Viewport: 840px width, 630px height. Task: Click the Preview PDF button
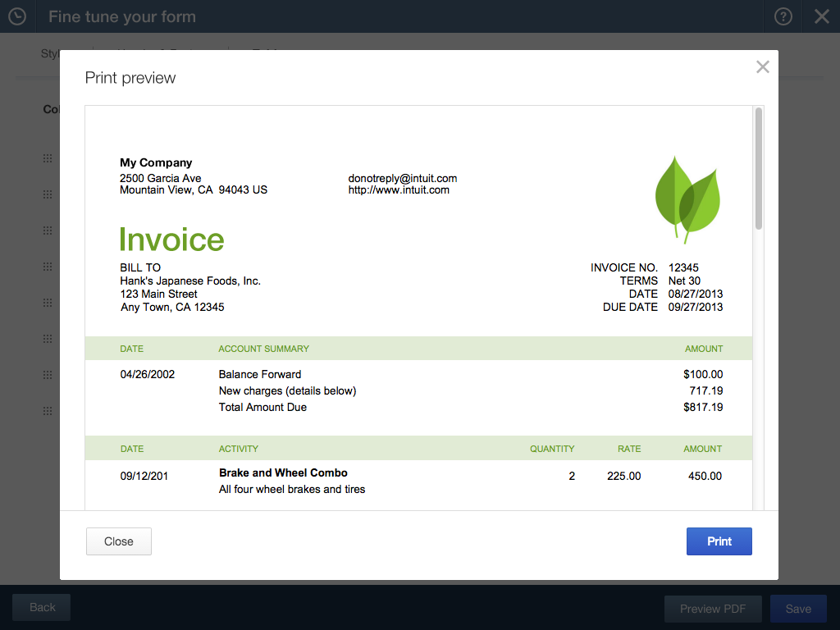click(x=712, y=609)
